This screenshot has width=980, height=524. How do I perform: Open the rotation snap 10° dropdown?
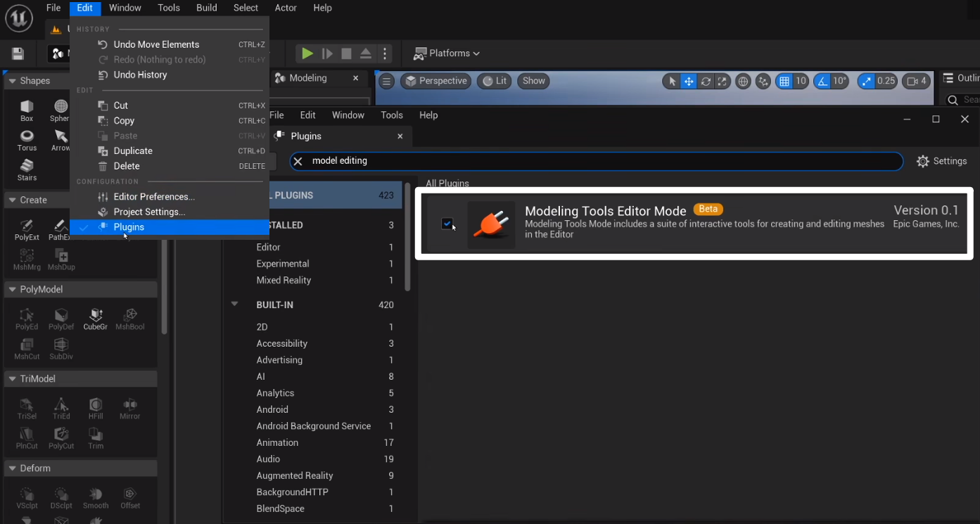click(840, 82)
